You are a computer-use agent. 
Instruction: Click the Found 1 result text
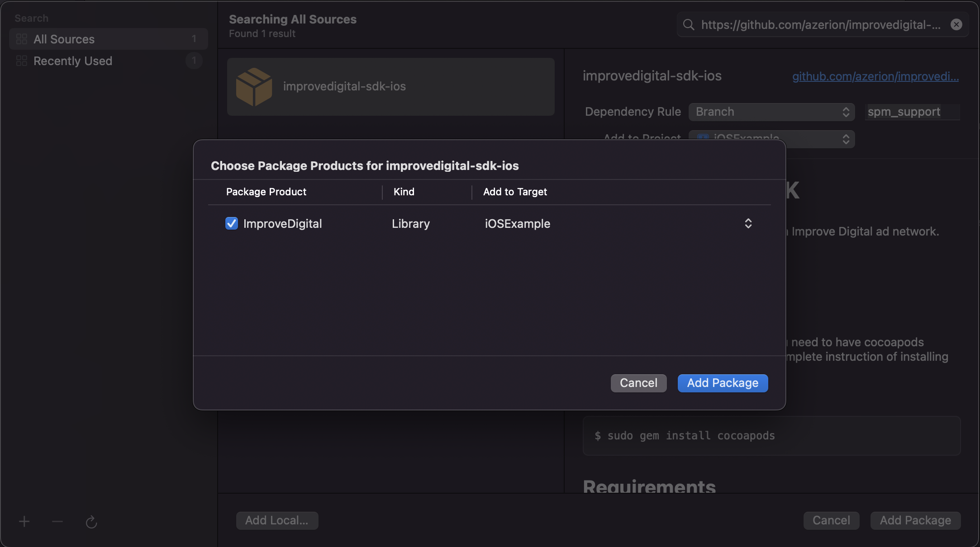tap(262, 34)
